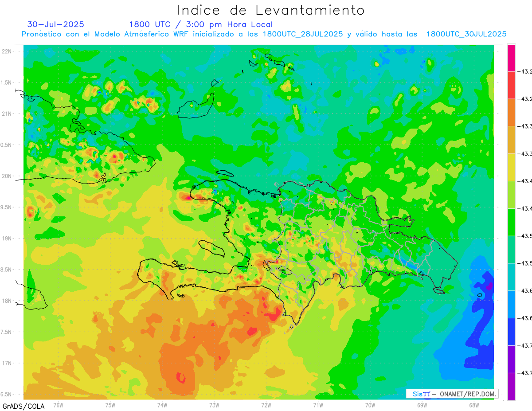Click the "72W" longitude label

[266, 404]
